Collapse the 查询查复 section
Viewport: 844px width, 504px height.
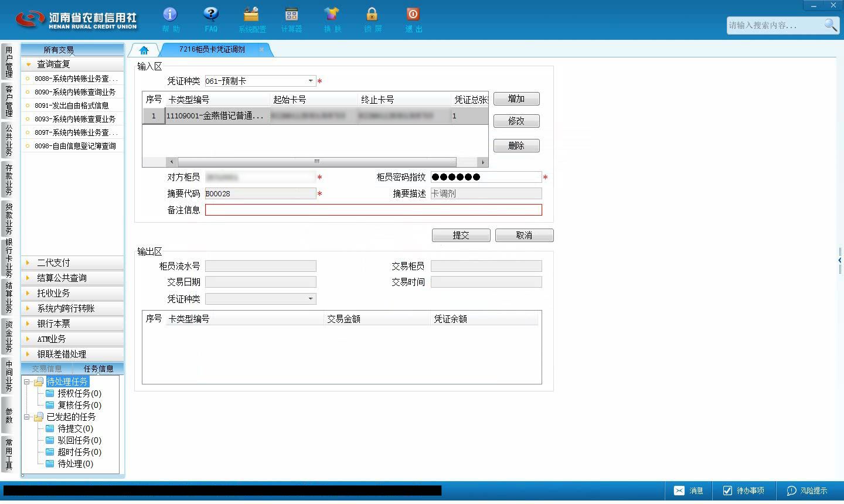point(73,64)
